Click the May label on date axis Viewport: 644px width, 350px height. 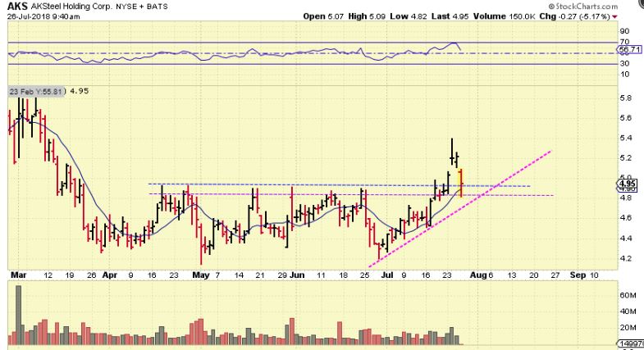[201, 275]
